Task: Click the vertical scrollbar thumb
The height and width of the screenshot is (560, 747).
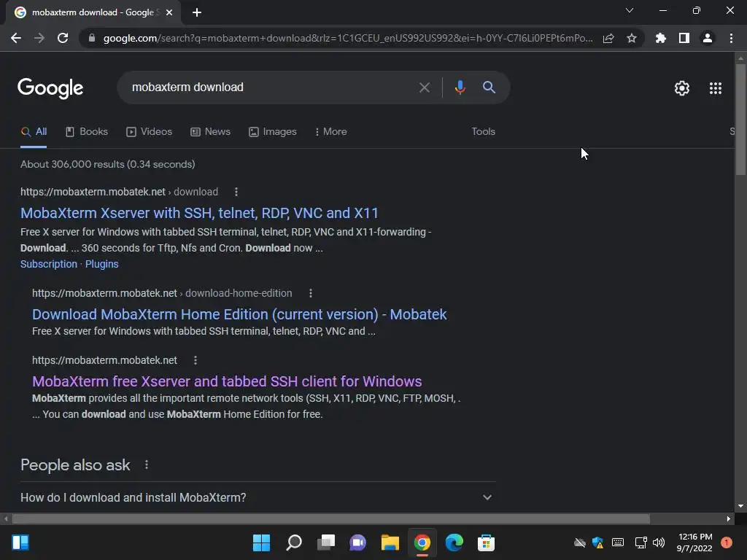Action: 740,119
